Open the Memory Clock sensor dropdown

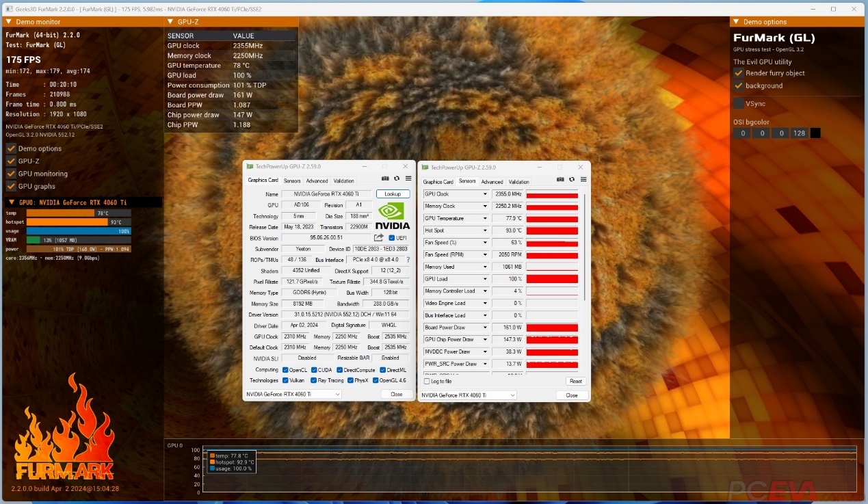tap(485, 206)
